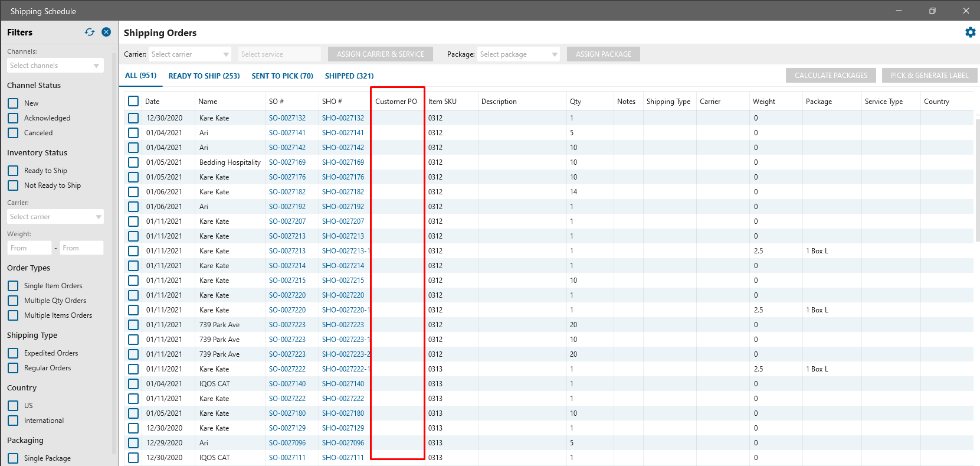Open the Select package dropdown
980x466 pixels.
pyautogui.click(x=519, y=54)
